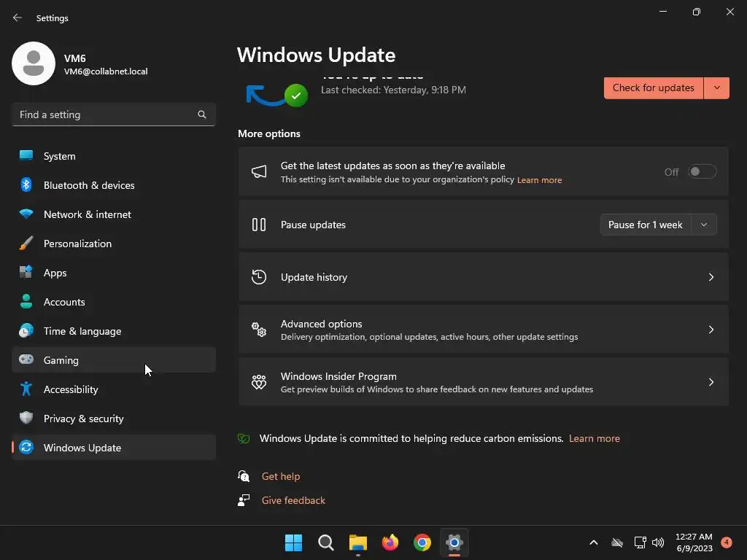Go to Network & internet settings
Image resolution: width=747 pixels, height=560 pixels.
pyautogui.click(x=113, y=214)
